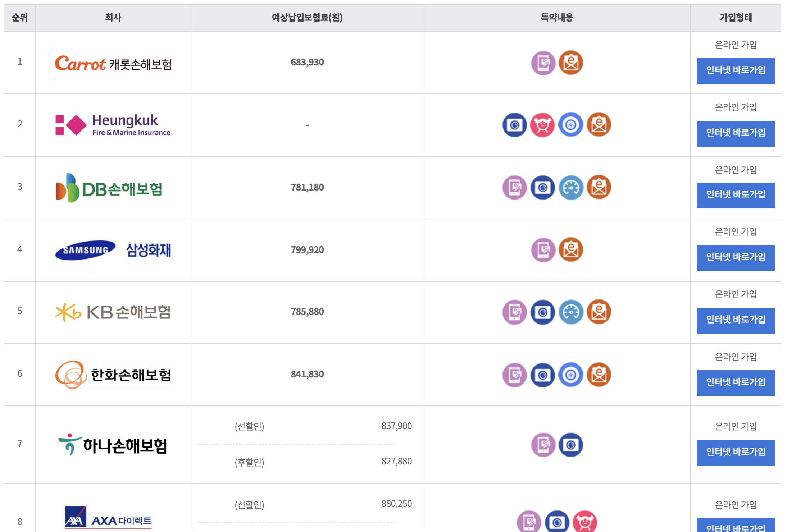The width and height of the screenshot is (787, 532).
Task: Click KB손해보험 row navy blackbox camera icon
Action: pos(543,312)
